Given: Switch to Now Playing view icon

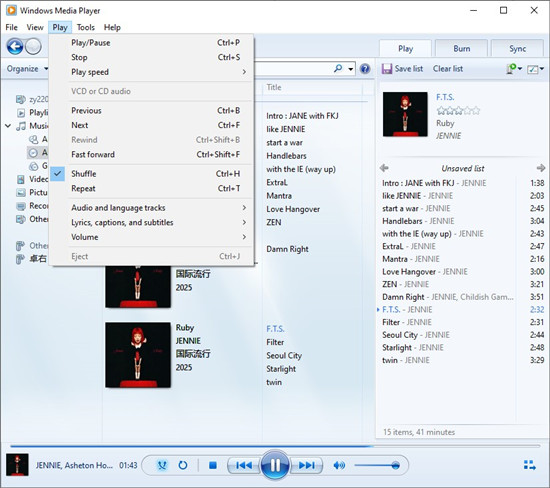Looking at the screenshot, I should point(530,465).
